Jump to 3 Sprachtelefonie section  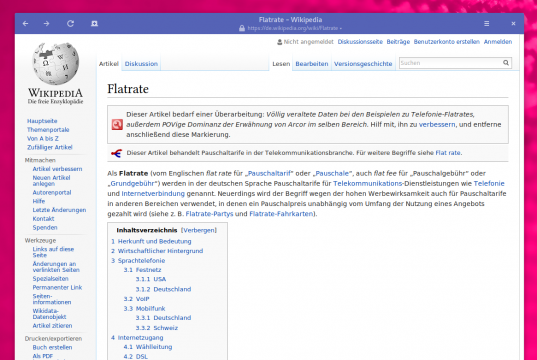click(138, 261)
